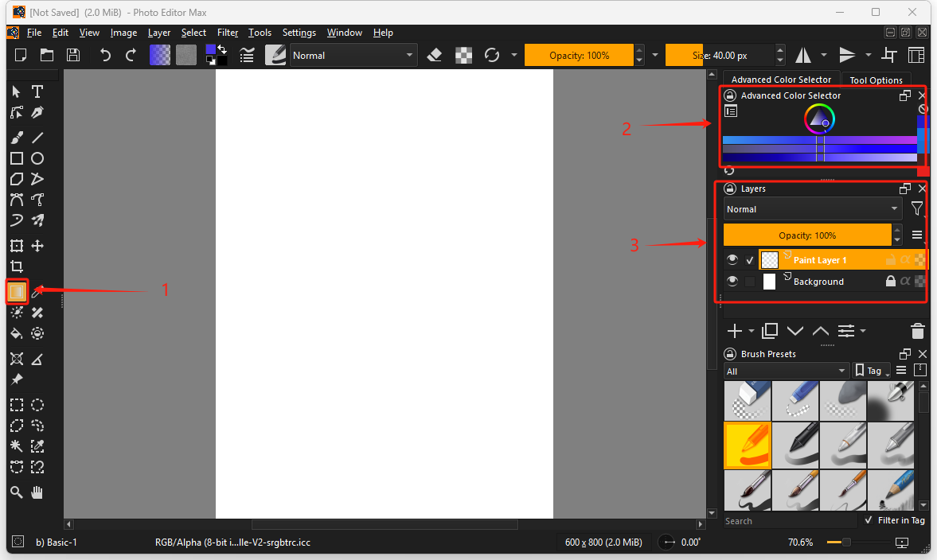Select the Fill bucket tool
The width and height of the screenshot is (937, 560).
[x=17, y=333]
